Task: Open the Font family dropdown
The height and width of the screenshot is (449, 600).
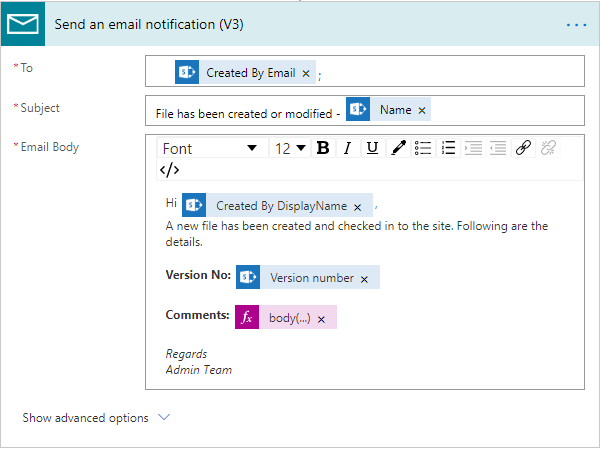Action: click(210, 148)
